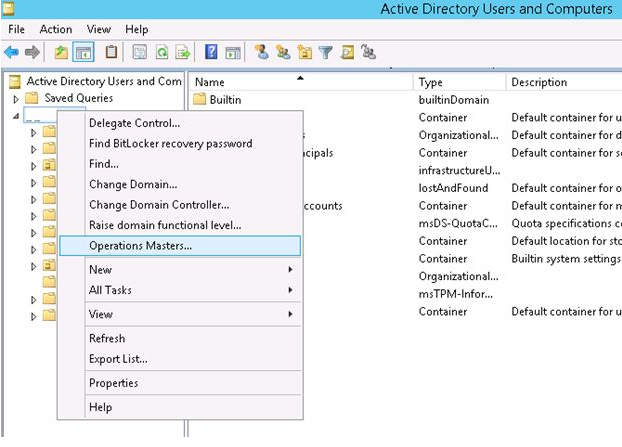Open Help with the blue question mark icon
Image resolution: width=622 pixels, height=447 pixels.
tap(211, 52)
